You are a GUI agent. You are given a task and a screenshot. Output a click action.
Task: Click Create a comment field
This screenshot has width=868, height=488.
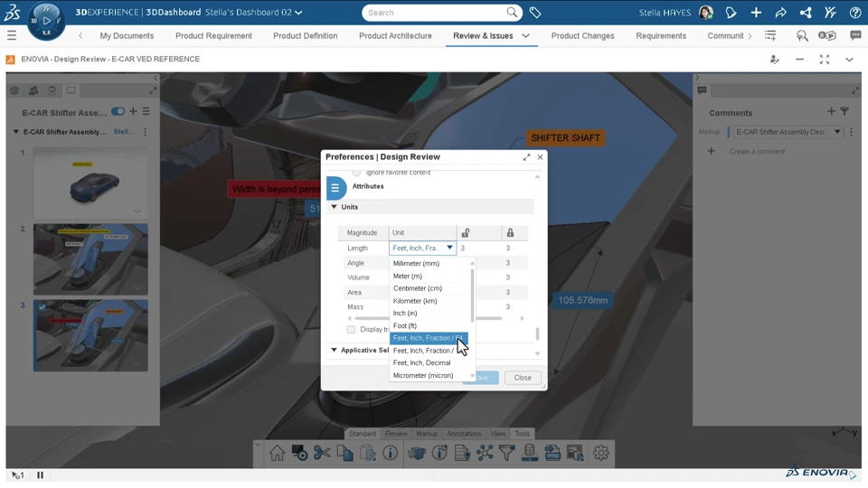[757, 151]
